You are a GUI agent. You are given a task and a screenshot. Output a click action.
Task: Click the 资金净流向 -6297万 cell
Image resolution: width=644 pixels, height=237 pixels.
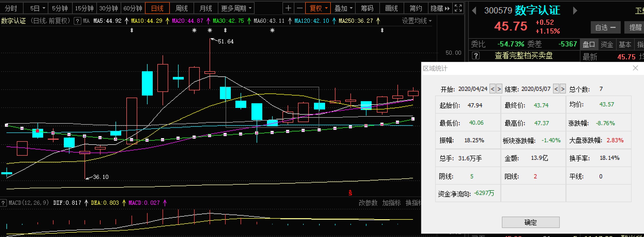click(468, 193)
